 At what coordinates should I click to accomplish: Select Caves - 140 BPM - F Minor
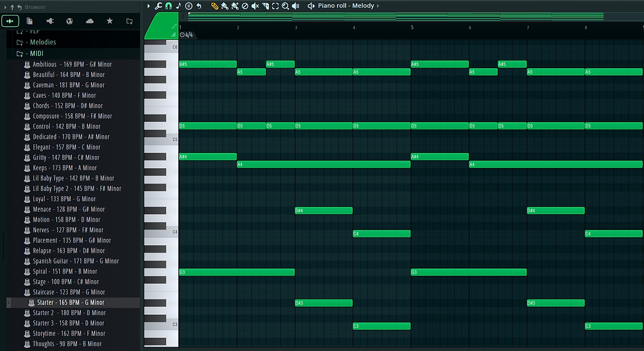pos(65,95)
